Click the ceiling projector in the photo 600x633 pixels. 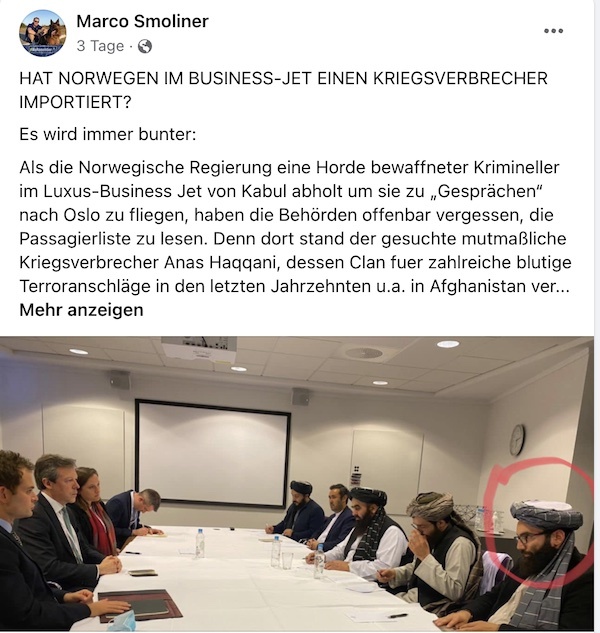(x=198, y=348)
